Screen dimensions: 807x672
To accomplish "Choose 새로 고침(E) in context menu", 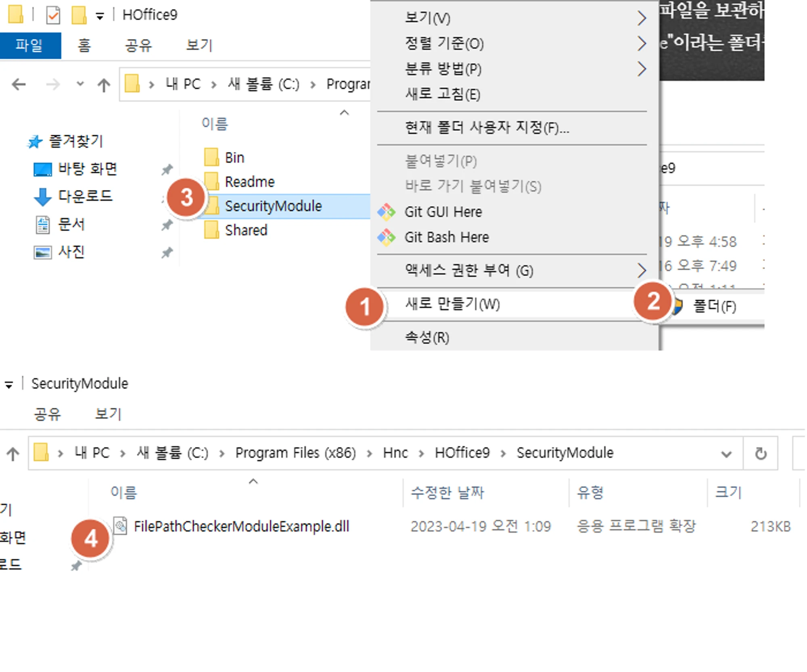I will click(x=514, y=94).
